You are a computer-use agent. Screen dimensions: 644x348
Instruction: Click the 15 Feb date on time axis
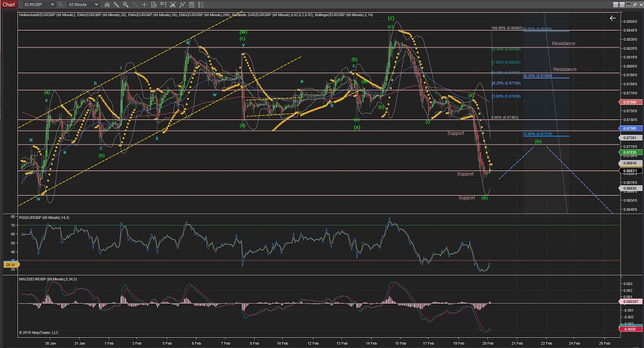coord(400,343)
